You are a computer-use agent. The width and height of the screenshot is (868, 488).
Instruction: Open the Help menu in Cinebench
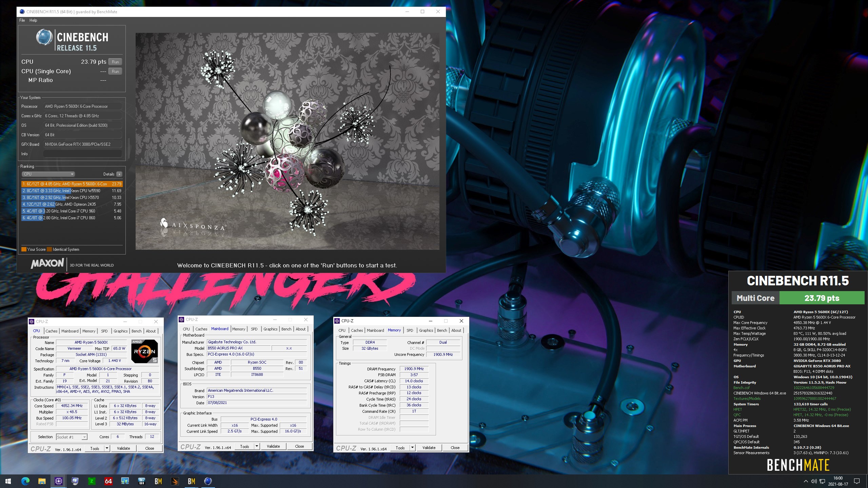tap(33, 20)
